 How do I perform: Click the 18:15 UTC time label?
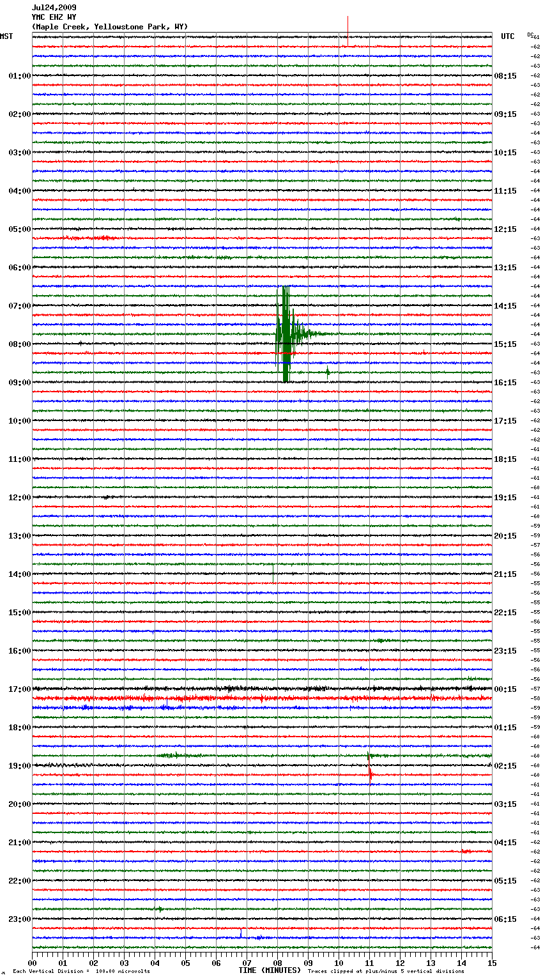tap(505, 459)
